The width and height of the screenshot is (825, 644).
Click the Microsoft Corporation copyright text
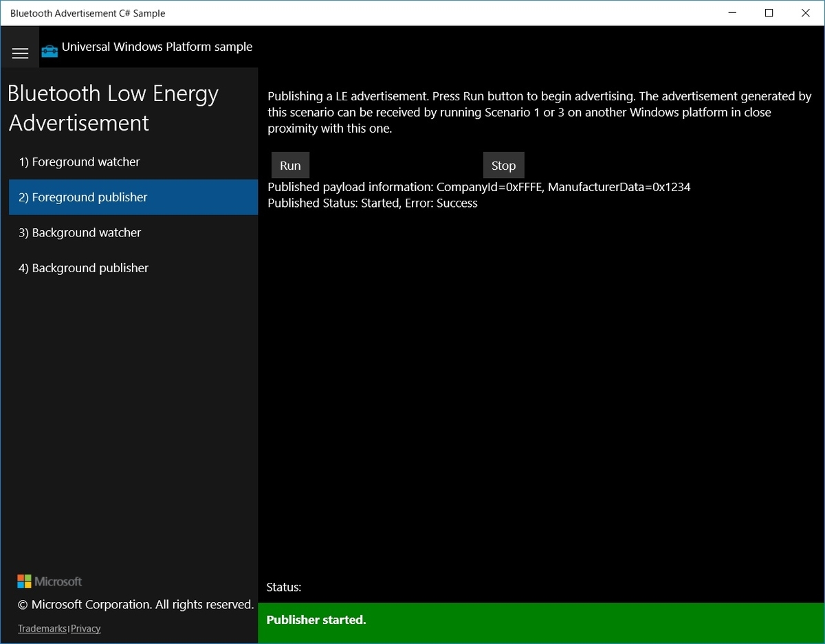[x=136, y=605]
